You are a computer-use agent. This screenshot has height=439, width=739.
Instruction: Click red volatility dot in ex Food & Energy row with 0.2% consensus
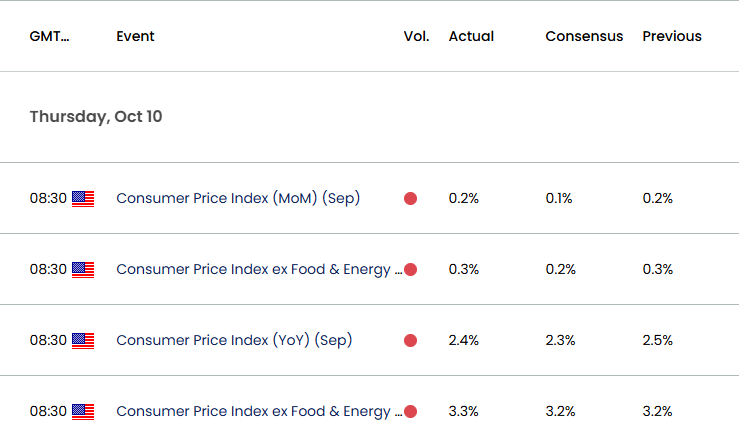click(x=410, y=270)
